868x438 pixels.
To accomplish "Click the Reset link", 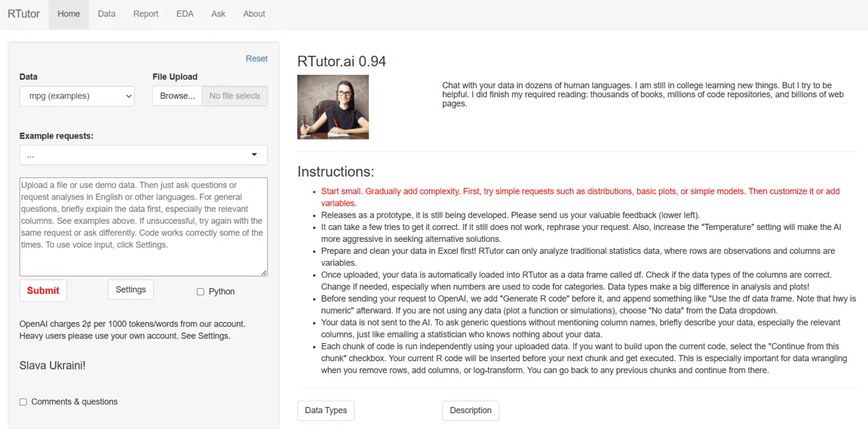I will 257,59.
